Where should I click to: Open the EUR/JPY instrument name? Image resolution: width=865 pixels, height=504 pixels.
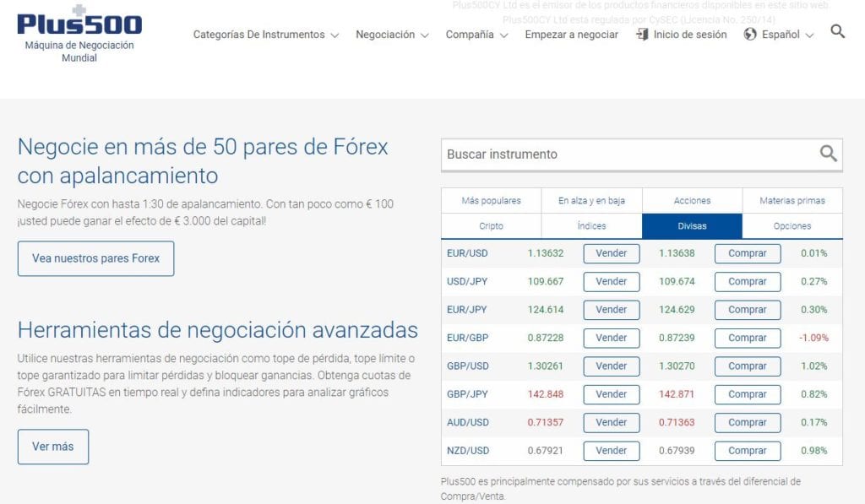pos(466,310)
